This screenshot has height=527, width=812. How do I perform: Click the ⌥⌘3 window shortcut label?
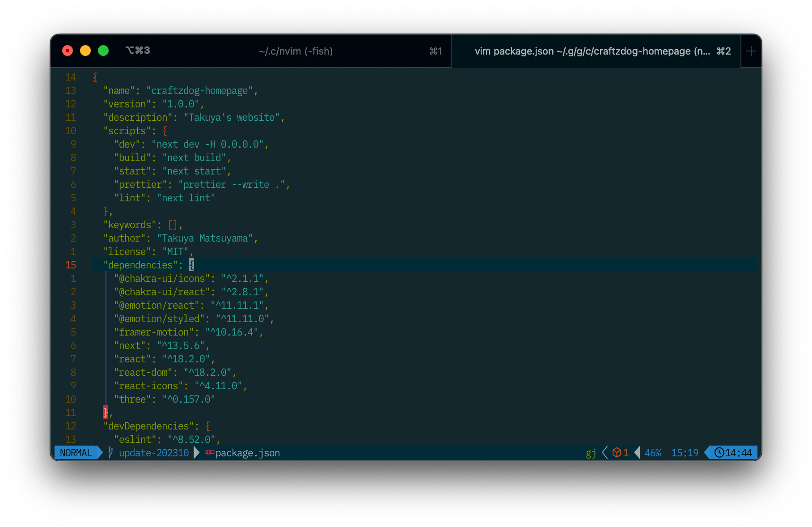138,51
